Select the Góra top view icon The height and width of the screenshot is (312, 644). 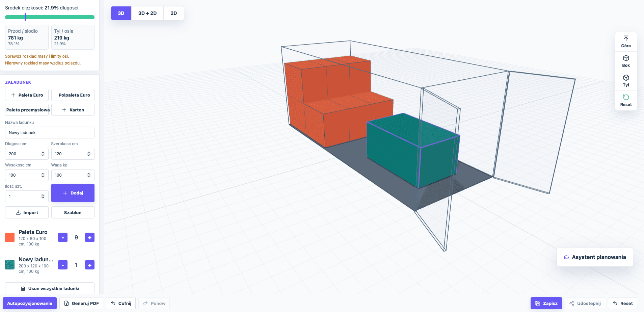click(626, 42)
